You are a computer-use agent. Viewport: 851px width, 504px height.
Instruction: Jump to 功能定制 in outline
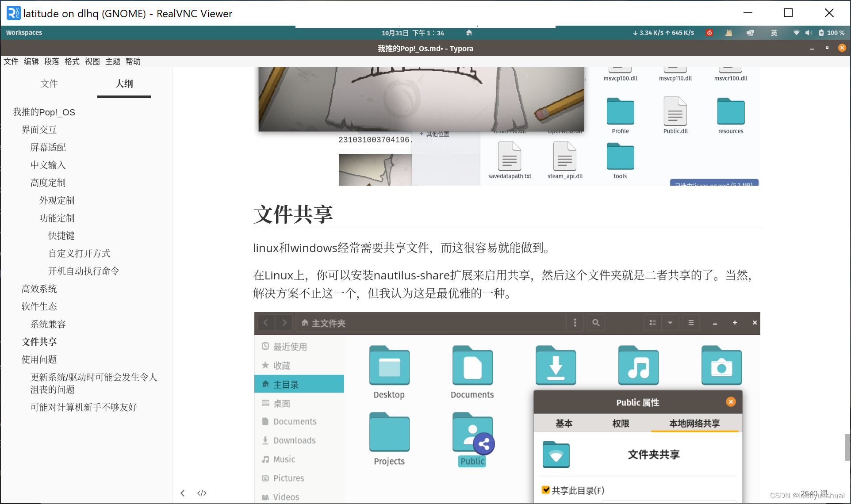click(57, 218)
